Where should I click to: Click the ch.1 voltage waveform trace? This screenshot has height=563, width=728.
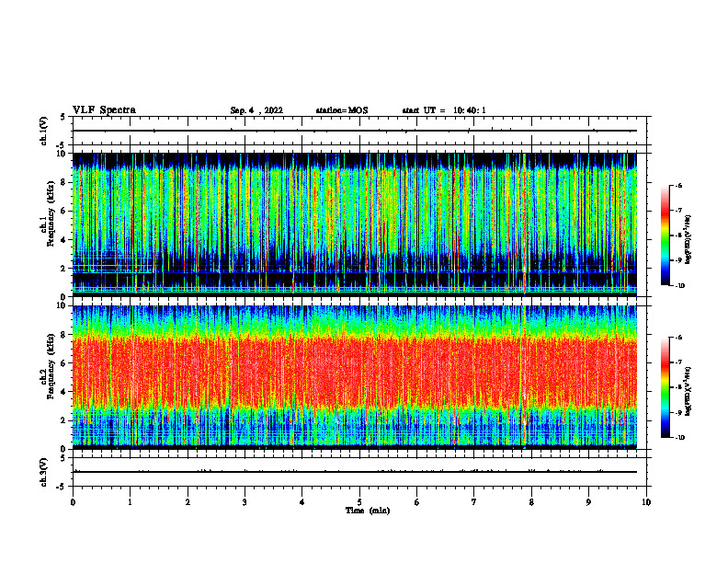point(355,131)
